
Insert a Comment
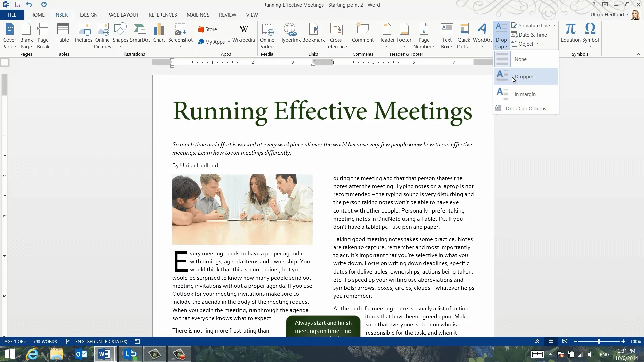tap(362, 34)
